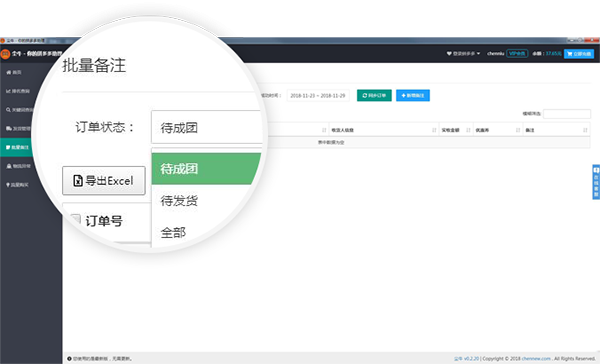The width and height of the screenshot is (600, 364).
Task: Tick the checkbox beside 订单号 header
Action: (75, 220)
